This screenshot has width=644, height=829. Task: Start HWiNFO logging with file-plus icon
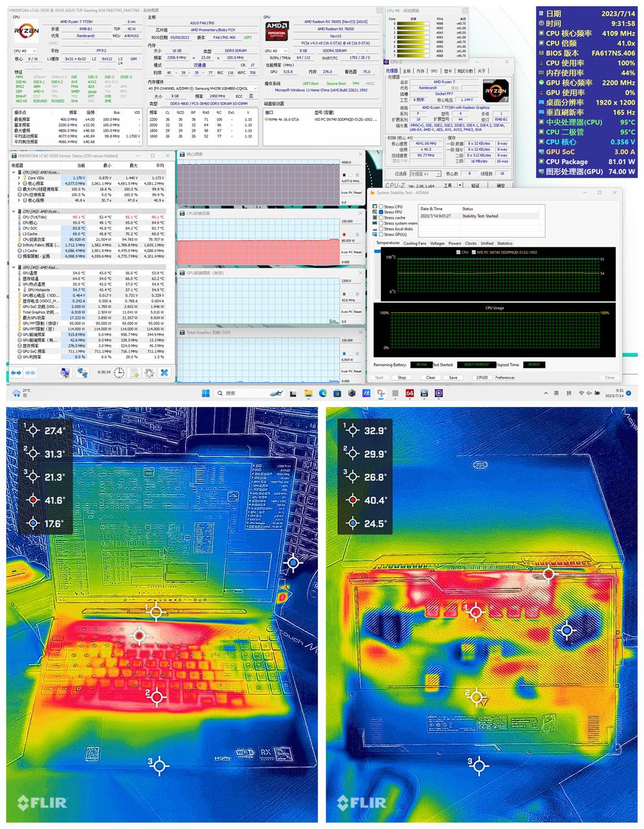pyautogui.click(x=134, y=372)
